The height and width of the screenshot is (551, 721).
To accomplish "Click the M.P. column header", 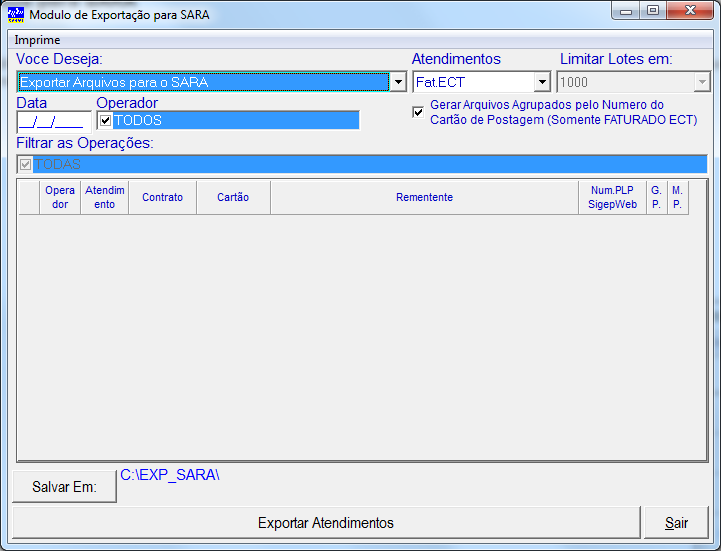I will [x=677, y=197].
